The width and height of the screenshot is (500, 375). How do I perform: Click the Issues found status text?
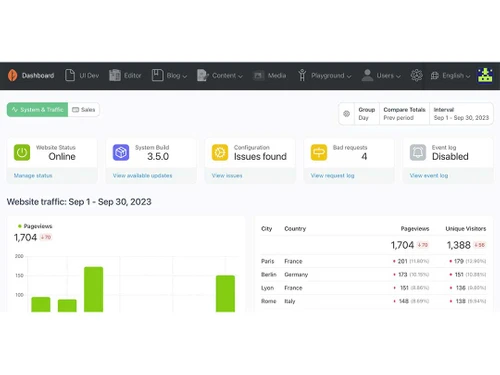260,156
